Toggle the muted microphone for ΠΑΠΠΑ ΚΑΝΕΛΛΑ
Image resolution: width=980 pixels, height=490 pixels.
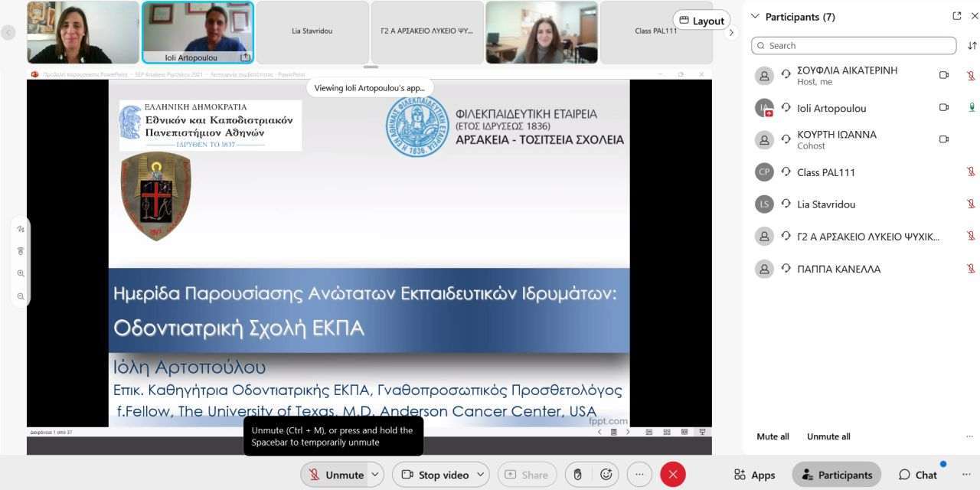coord(971,268)
